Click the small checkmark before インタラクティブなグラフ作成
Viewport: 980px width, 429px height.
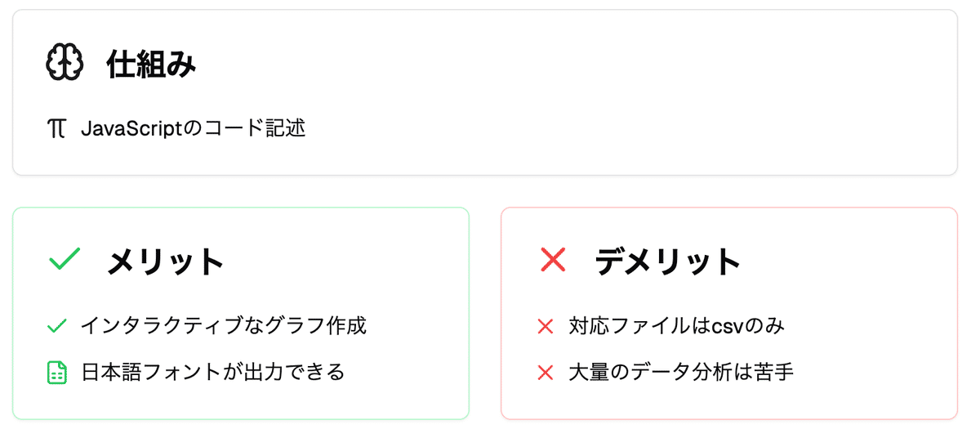tap(56, 326)
